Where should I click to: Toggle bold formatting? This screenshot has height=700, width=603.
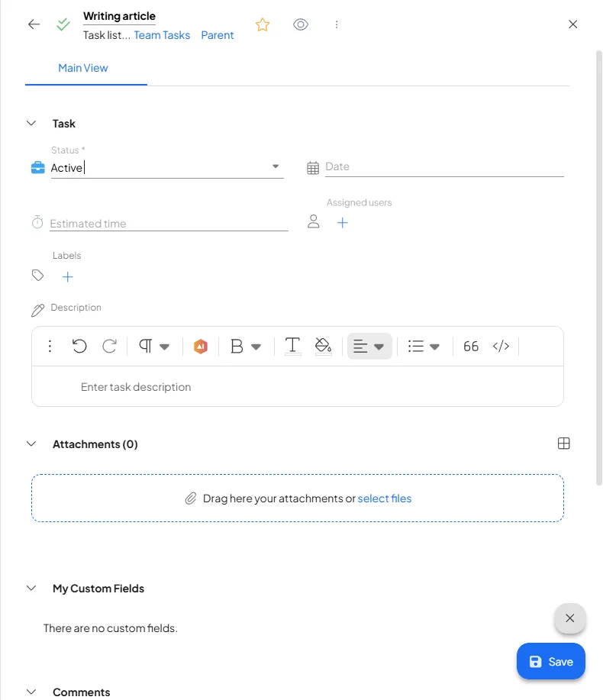[237, 346]
